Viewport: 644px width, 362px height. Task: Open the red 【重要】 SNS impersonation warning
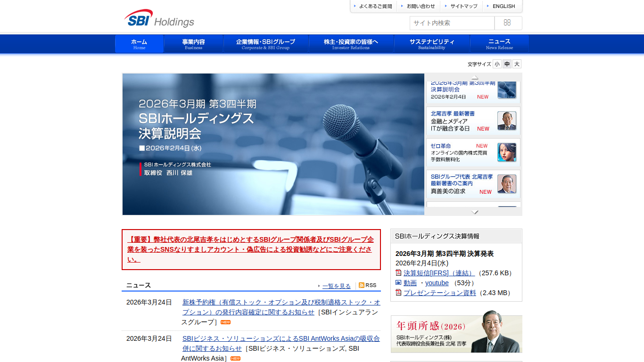251,249
